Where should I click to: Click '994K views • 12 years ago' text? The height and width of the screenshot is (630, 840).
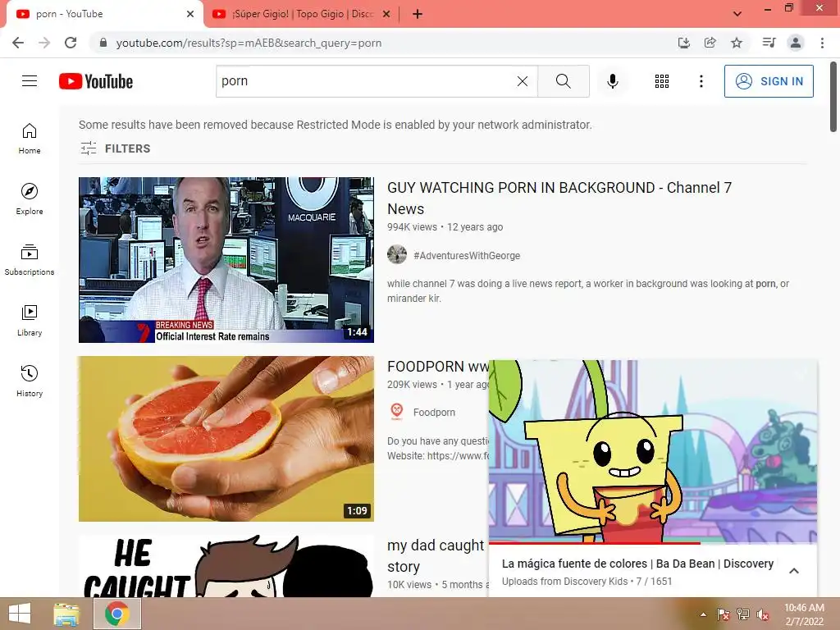coord(445,227)
